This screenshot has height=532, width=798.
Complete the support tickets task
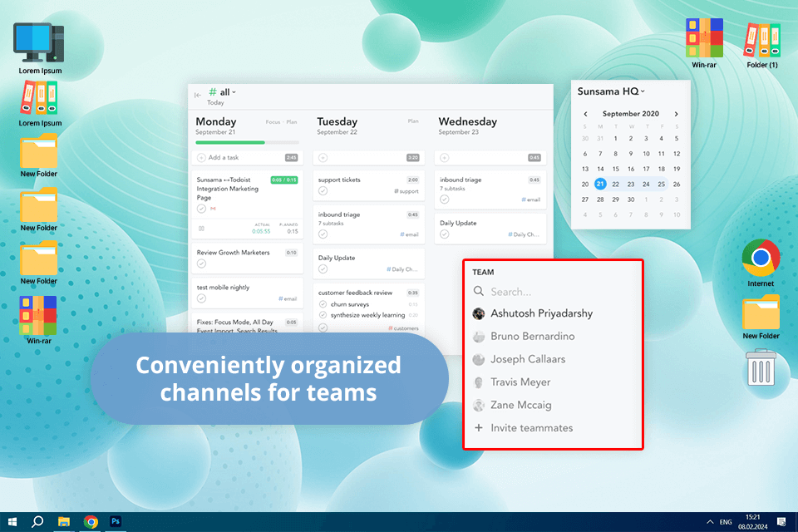point(323,191)
